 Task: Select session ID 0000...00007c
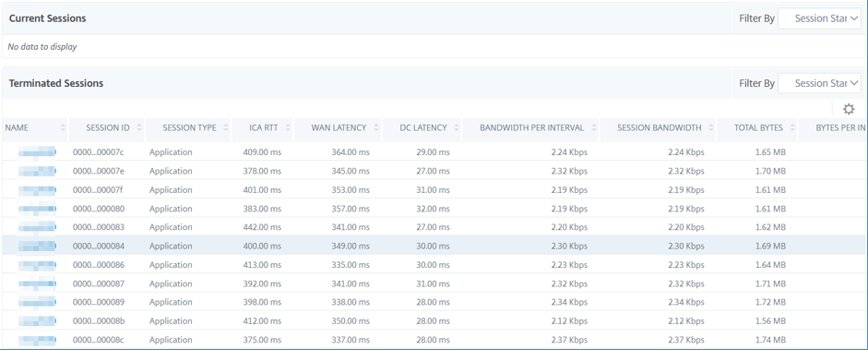point(99,152)
